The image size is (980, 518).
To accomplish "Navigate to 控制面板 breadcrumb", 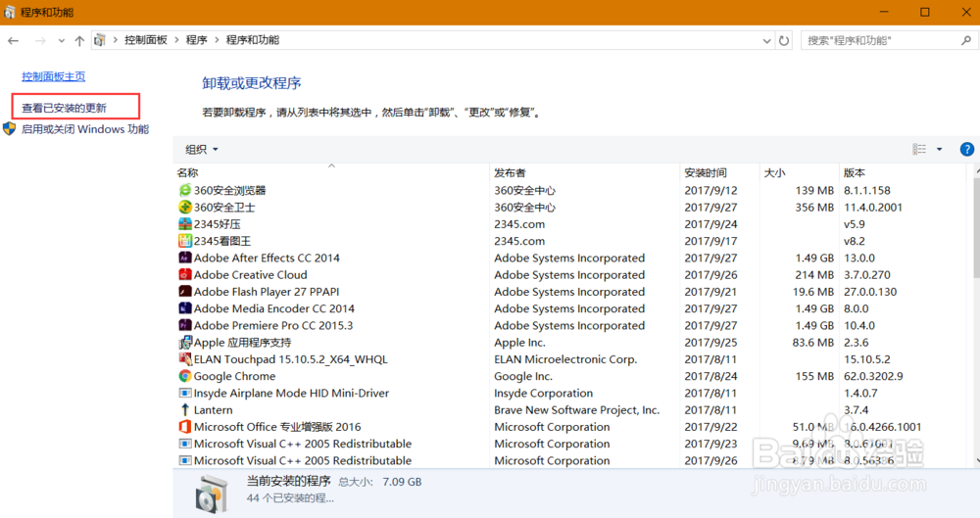I will [x=146, y=40].
